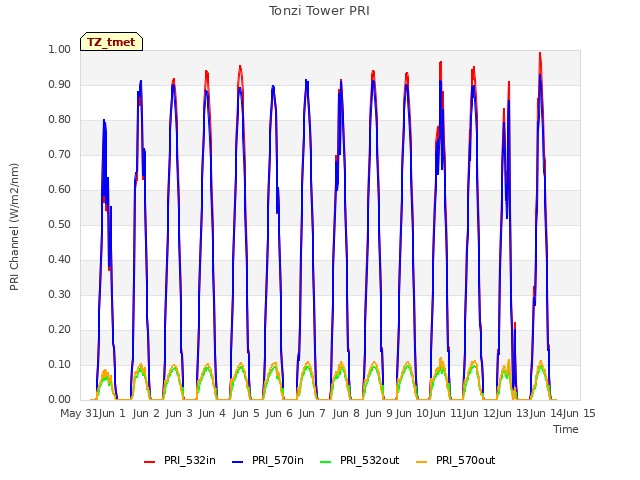The height and width of the screenshot is (480, 640).
Task: Click the 0.90 y-axis tick value
Action: (60, 84)
